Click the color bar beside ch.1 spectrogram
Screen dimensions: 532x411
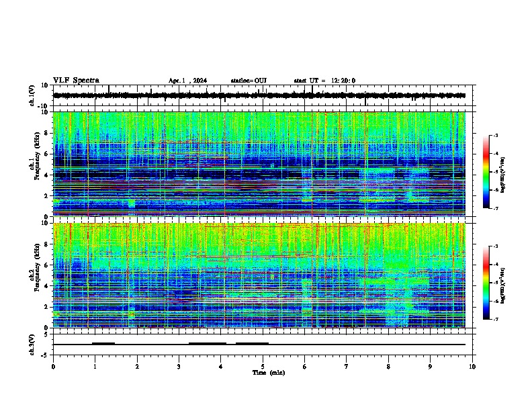pos(486,172)
